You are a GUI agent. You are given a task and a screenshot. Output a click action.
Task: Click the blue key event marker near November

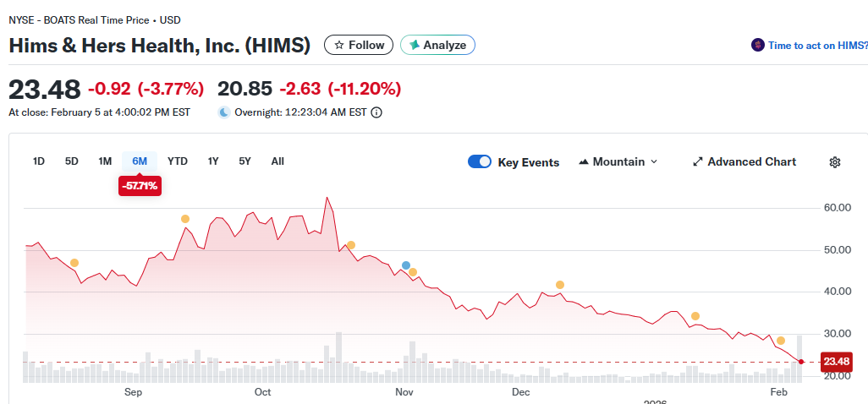[406, 265]
